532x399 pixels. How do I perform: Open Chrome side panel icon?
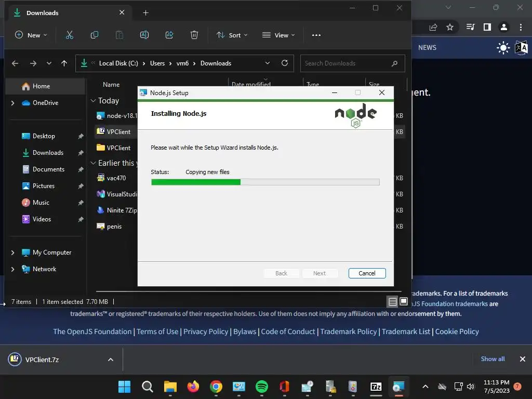[487, 27]
